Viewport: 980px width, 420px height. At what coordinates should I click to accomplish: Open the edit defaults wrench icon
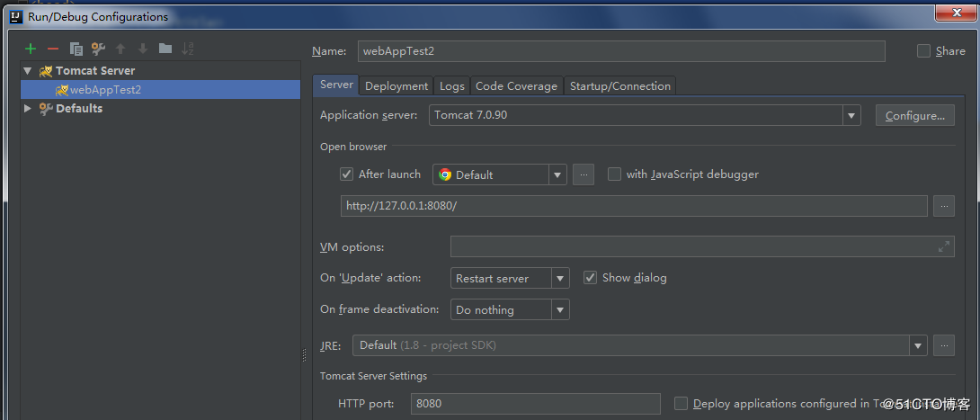point(98,49)
